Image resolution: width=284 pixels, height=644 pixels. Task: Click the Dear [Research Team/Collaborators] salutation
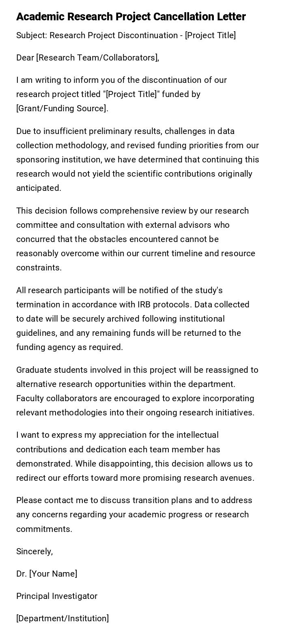(88, 58)
